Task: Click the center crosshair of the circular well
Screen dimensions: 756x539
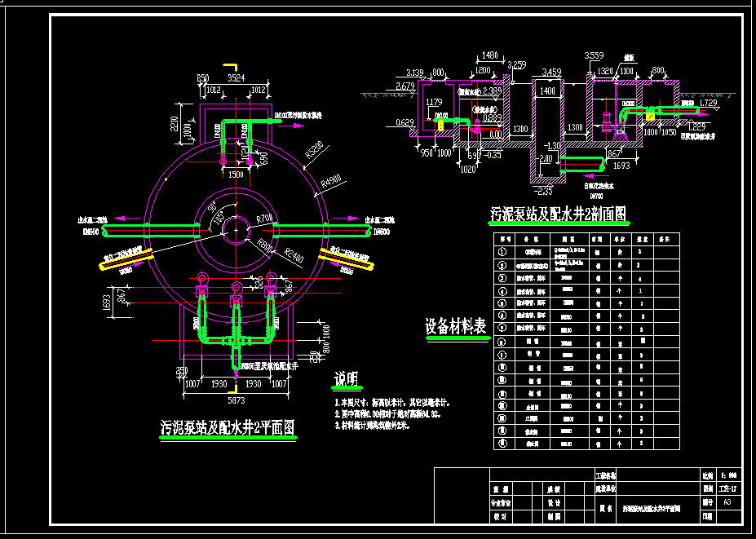Action: (237, 231)
